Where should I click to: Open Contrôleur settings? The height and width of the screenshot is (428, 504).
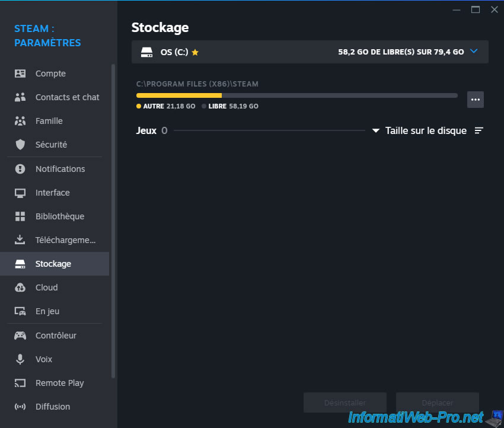55,336
